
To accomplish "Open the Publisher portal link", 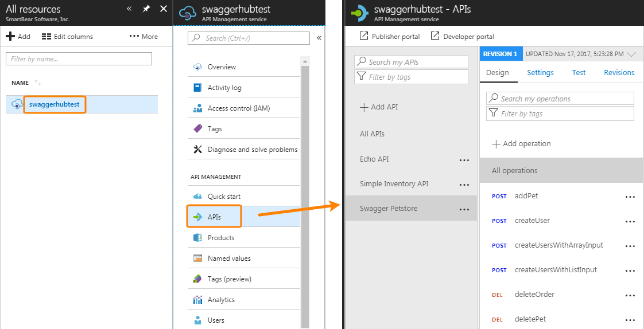I will click(389, 37).
